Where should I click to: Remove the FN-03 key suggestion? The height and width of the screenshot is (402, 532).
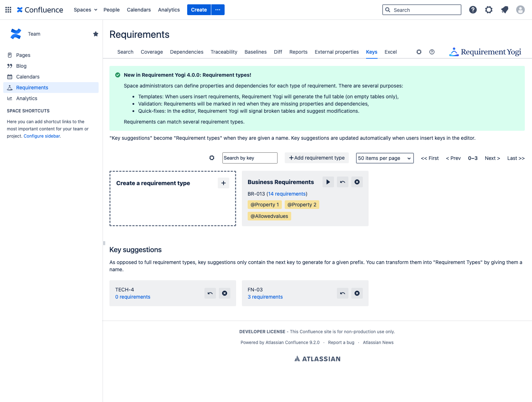(357, 293)
